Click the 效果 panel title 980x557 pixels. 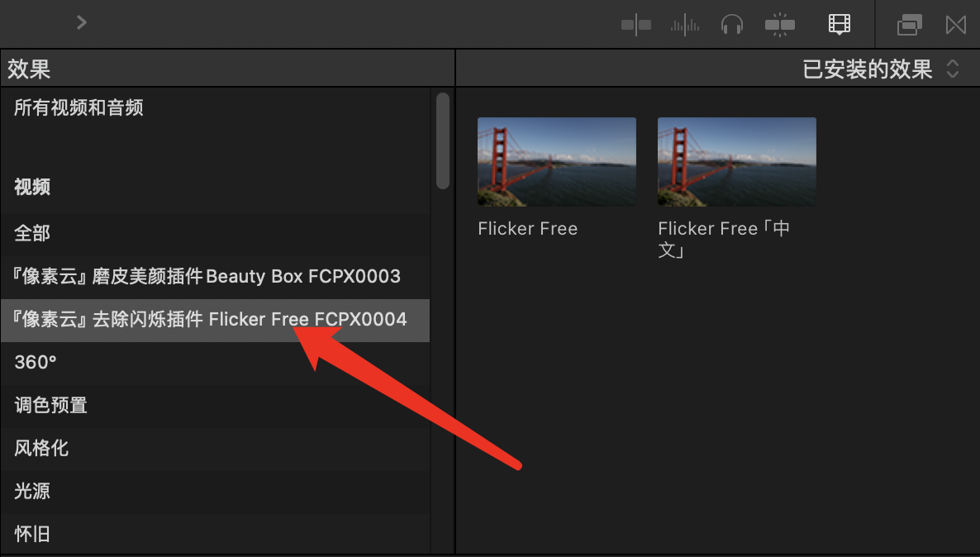[29, 69]
